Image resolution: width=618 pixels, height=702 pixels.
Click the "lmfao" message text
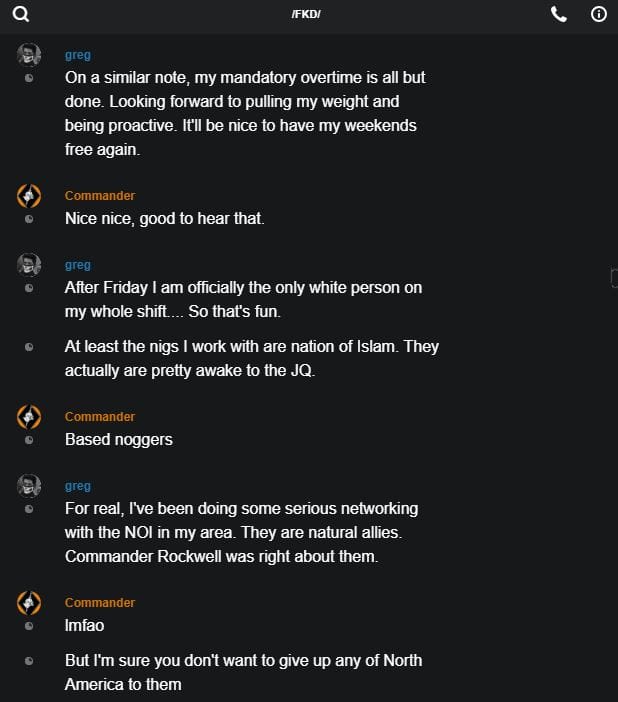(84, 626)
